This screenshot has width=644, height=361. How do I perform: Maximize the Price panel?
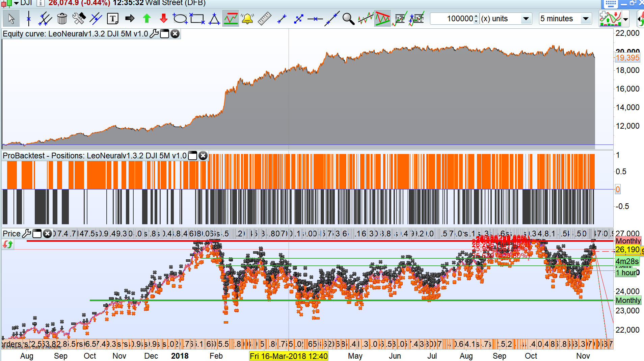click(x=37, y=233)
